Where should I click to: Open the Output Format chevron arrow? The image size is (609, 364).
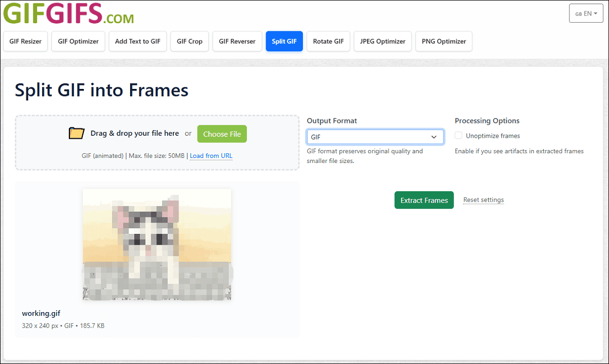[x=434, y=137]
